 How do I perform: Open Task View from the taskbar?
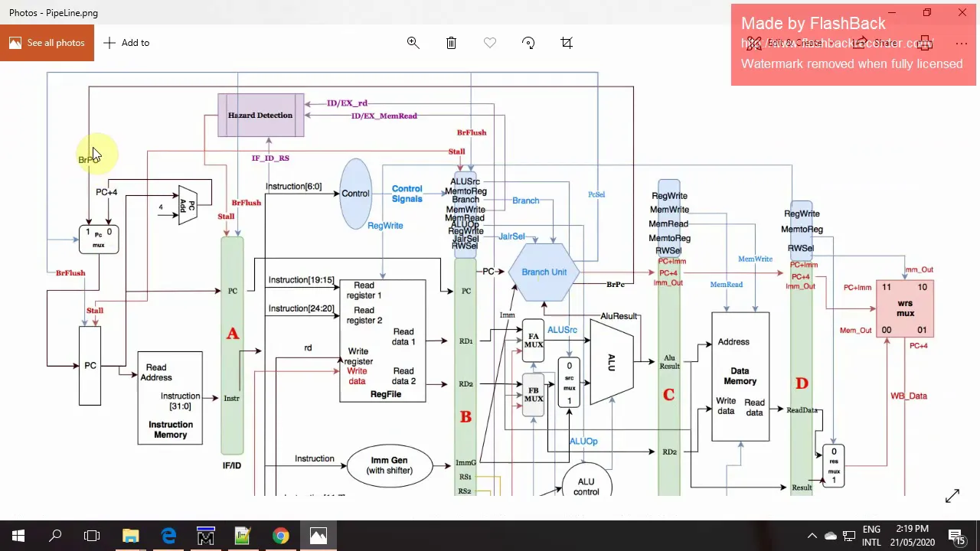click(x=92, y=536)
